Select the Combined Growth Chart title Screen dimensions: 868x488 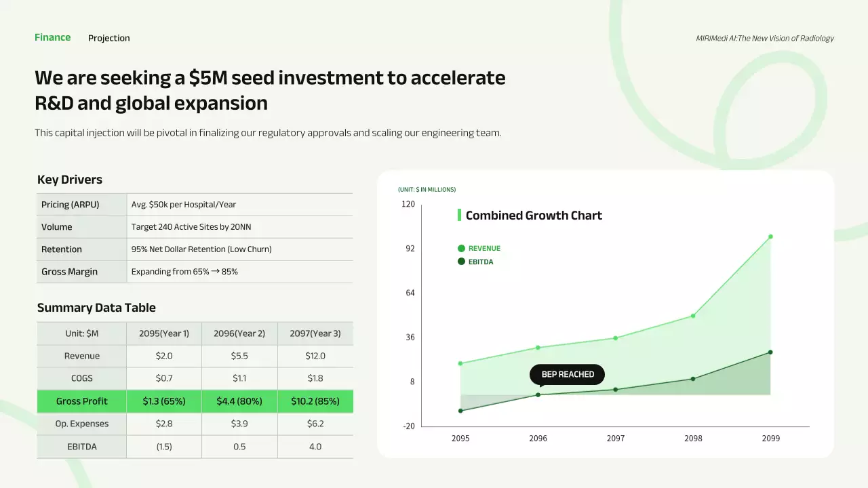[534, 216]
